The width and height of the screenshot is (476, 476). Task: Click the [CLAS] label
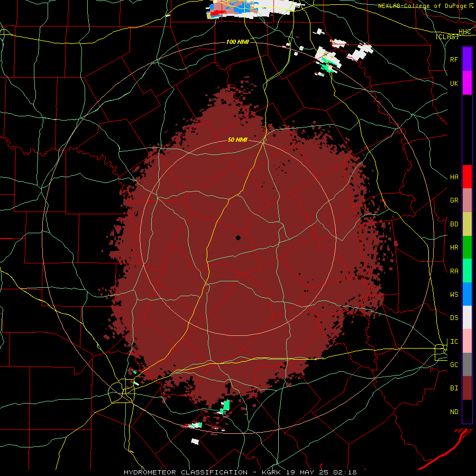[x=447, y=36]
